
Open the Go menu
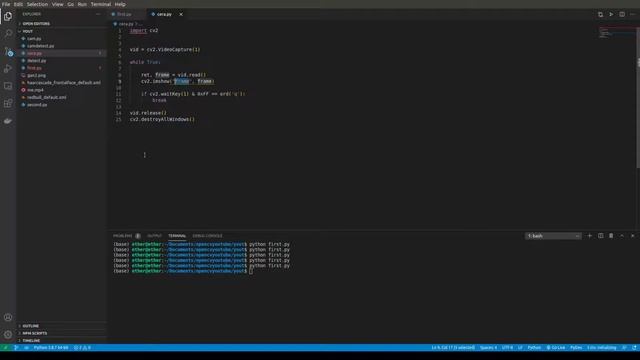tap(71, 4)
